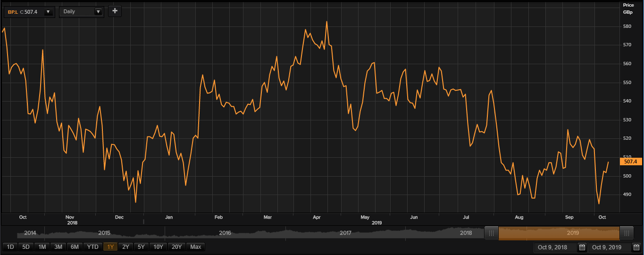Open calendar picker for start date
Image resolution: width=644 pixels, height=255 pixels.
(x=582, y=247)
